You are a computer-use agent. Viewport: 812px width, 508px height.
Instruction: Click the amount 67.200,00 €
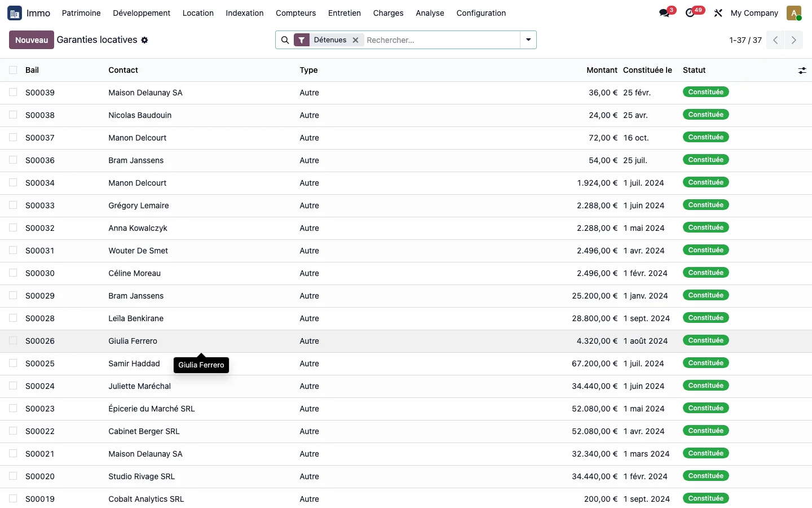tap(594, 364)
